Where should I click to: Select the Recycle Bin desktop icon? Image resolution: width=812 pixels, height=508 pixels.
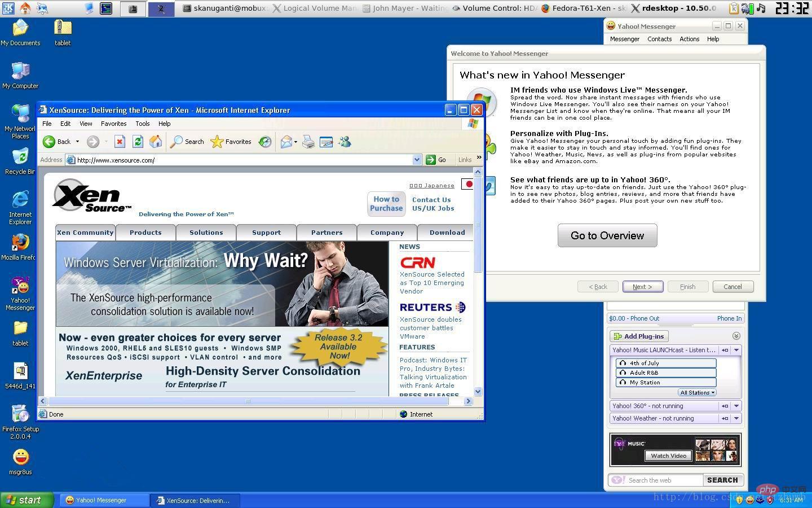[19, 161]
